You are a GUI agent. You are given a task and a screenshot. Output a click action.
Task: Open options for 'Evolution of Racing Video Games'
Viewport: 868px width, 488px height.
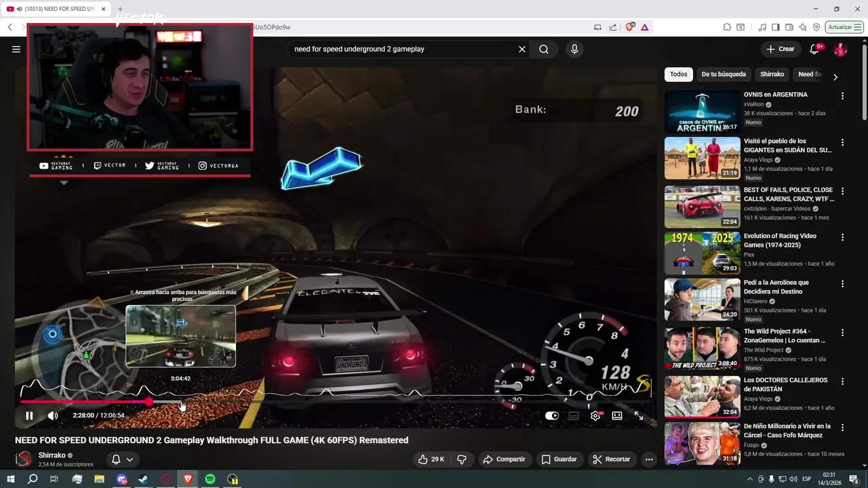[x=842, y=237]
